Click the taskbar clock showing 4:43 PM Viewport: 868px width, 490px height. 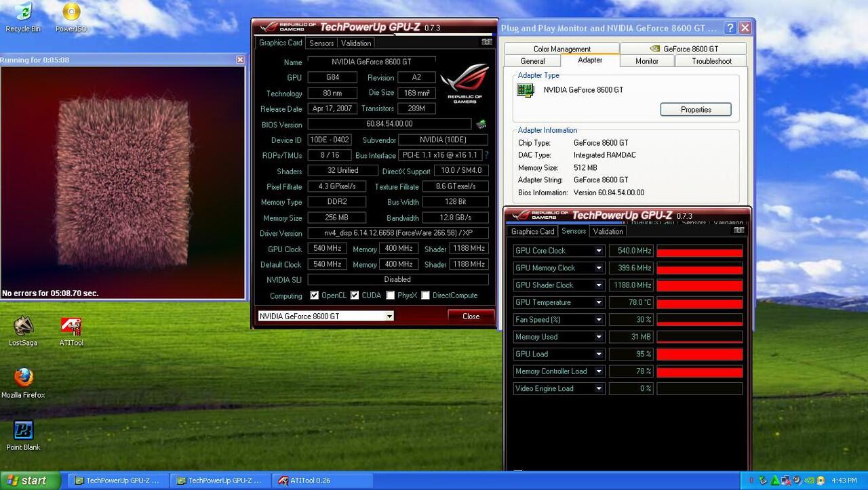coord(844,481)
